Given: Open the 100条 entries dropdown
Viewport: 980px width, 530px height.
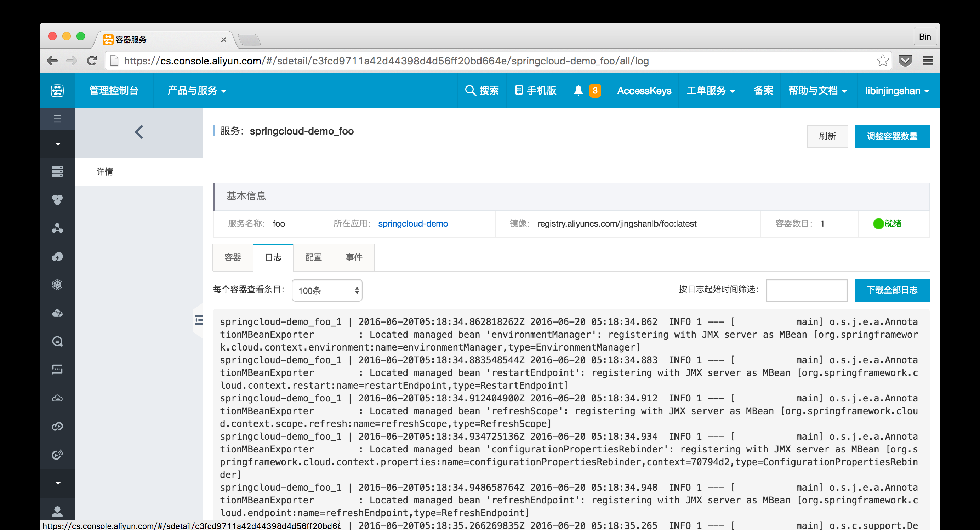Looking at the screenshot, I should [327, 290].
